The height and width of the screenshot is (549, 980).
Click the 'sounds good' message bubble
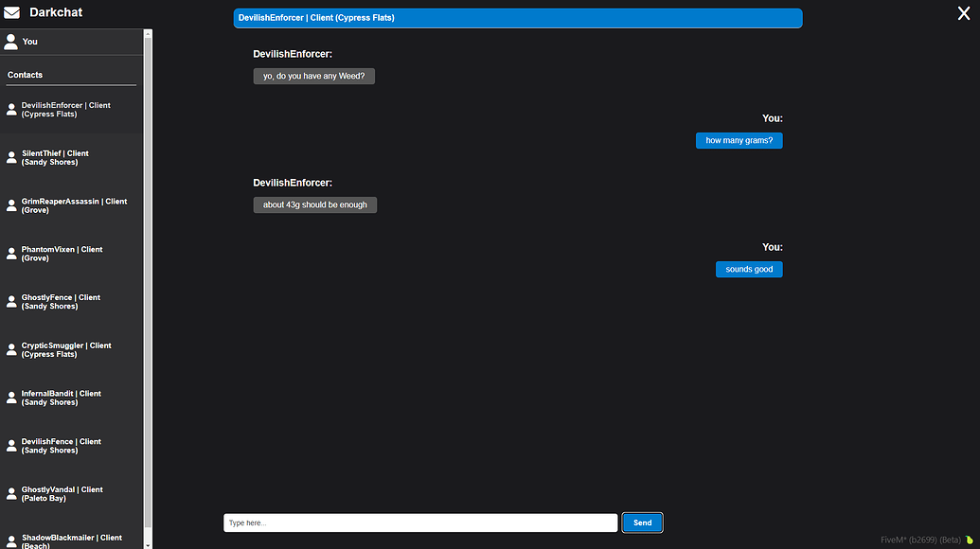coord(749,269)
